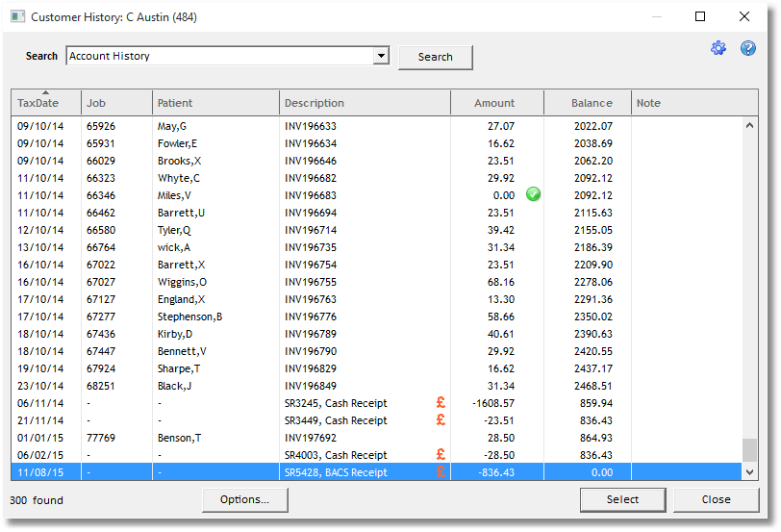The height and width of the screenshot is (532, 781).
Task: Select the Bennett,V patient cell
Action: pos(182,351)
